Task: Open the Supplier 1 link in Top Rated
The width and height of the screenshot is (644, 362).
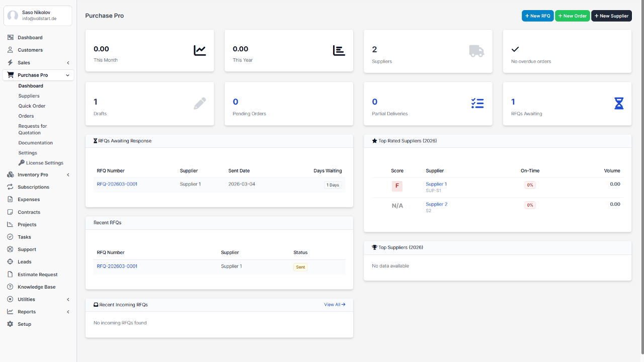Action: tap(436, 184)
